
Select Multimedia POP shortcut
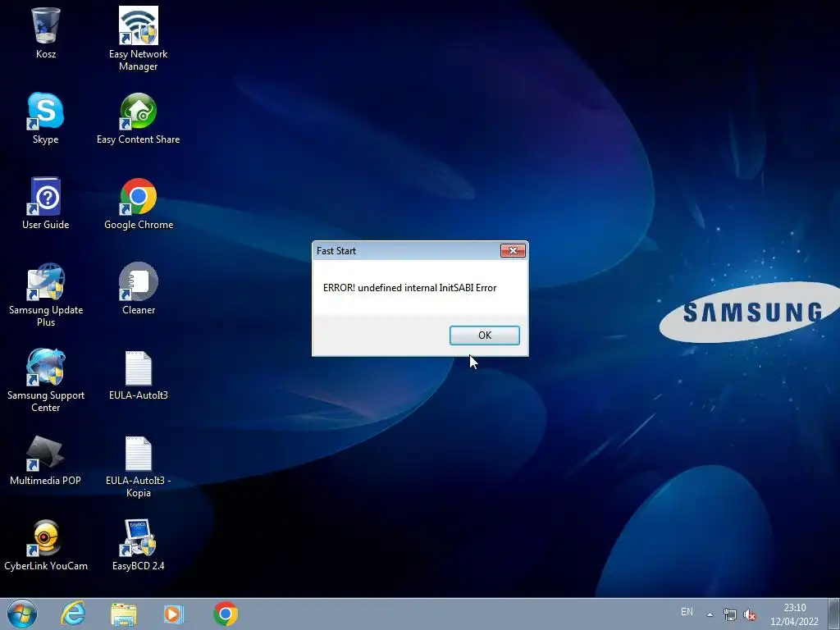[x=46, y=459]
